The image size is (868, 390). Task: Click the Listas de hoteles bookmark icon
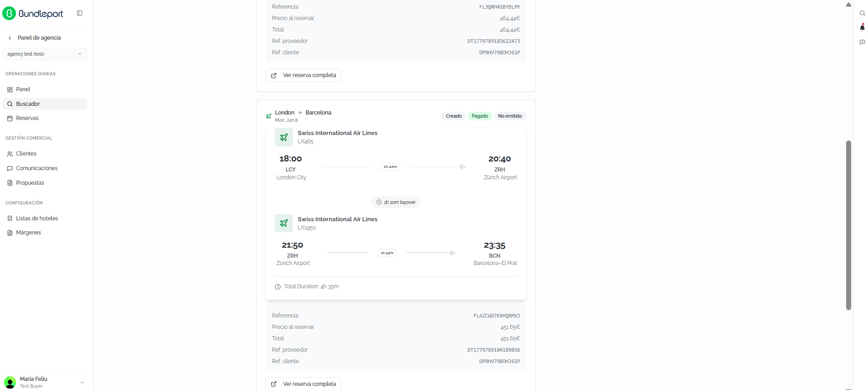[x=10, y=218]
